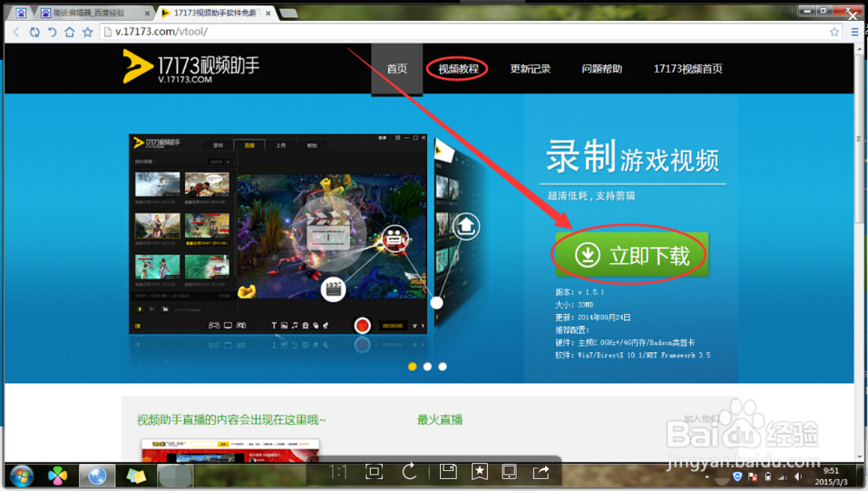Click the clapperboard circle icon
868x491 pixels.
333,290
